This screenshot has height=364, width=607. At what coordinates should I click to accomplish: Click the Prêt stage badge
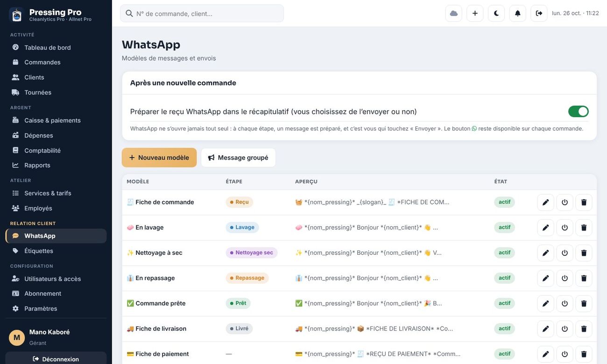click(x=238, y=303)
